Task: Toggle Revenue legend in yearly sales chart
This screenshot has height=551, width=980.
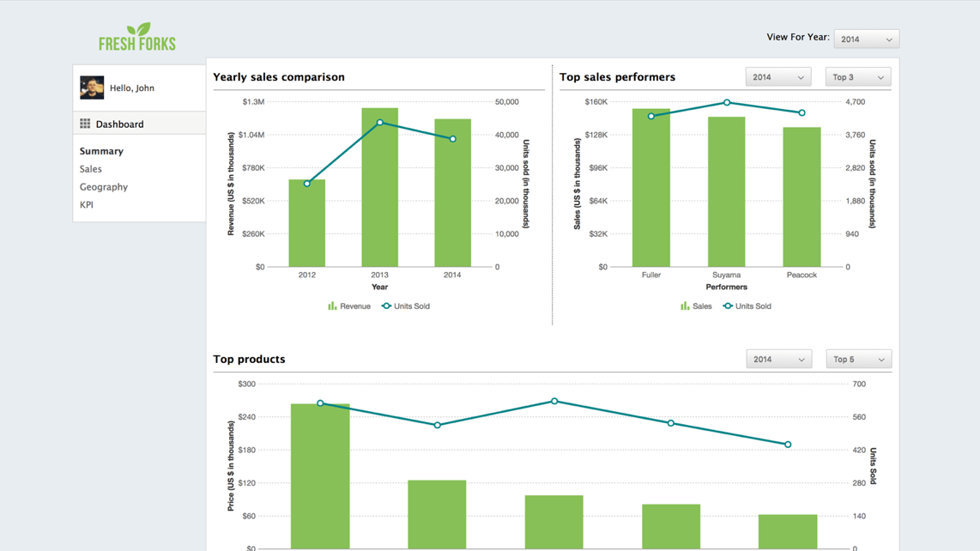Action: coord(349,306)
